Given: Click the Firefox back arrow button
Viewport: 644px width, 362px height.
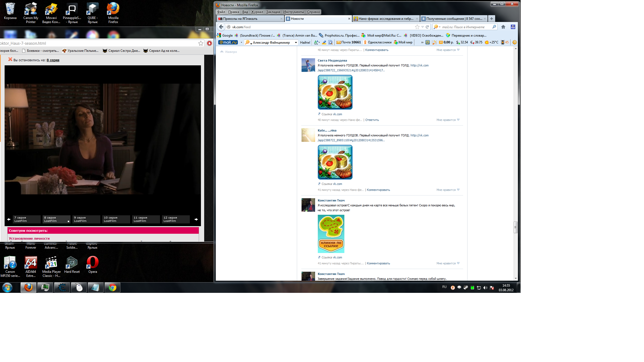Looking at the screenshot, I should (221, 27).
